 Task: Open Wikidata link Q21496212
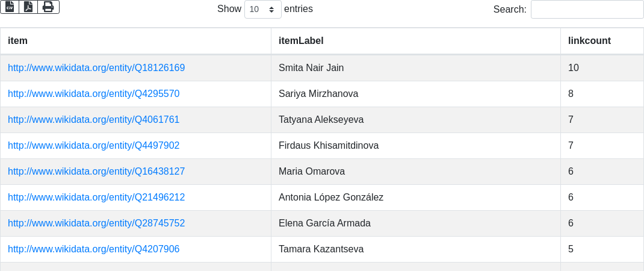(96, 198)
